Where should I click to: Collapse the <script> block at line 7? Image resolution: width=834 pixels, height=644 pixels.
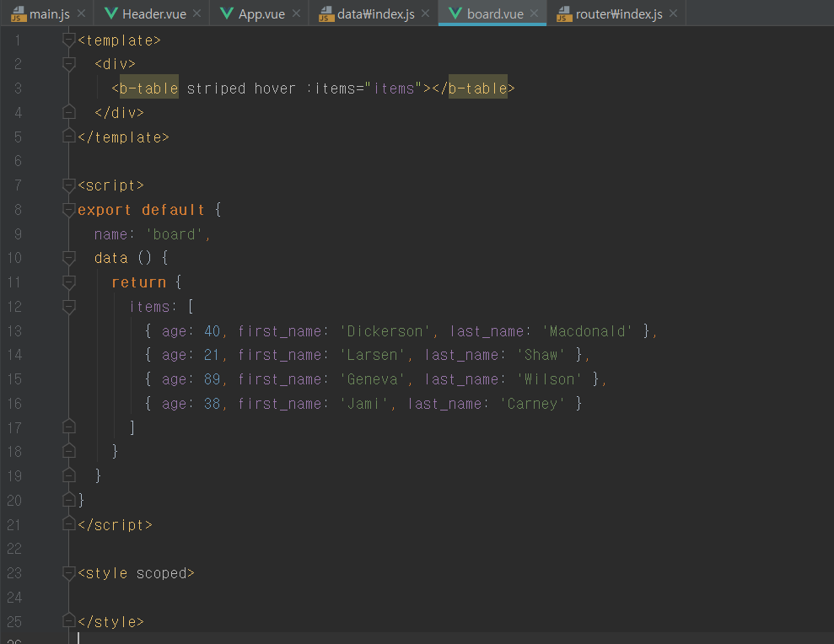click(68, 185)
